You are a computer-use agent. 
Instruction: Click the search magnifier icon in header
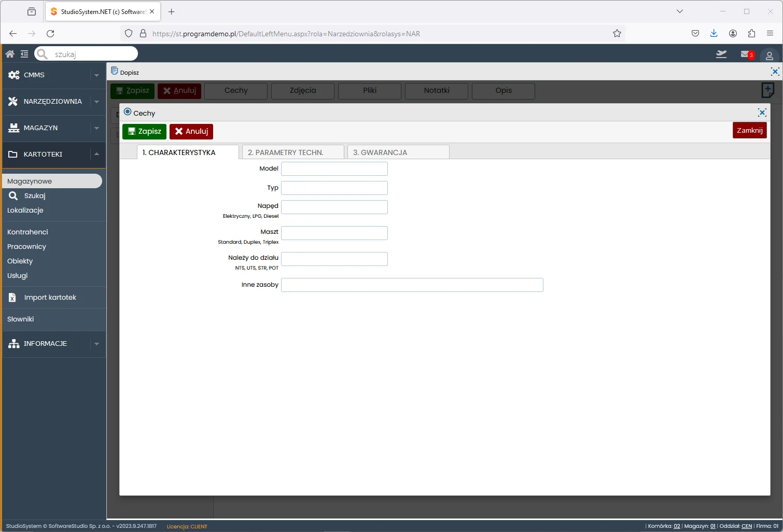pos(43,54)
